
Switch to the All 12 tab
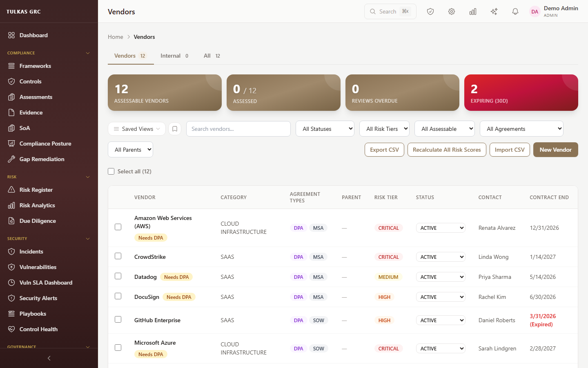click(212, 56)
